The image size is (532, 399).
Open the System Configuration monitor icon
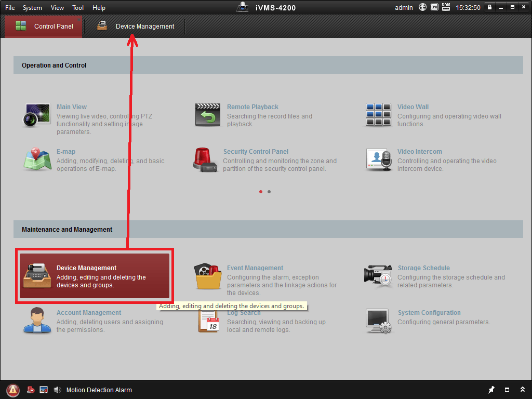pos(378,321)
